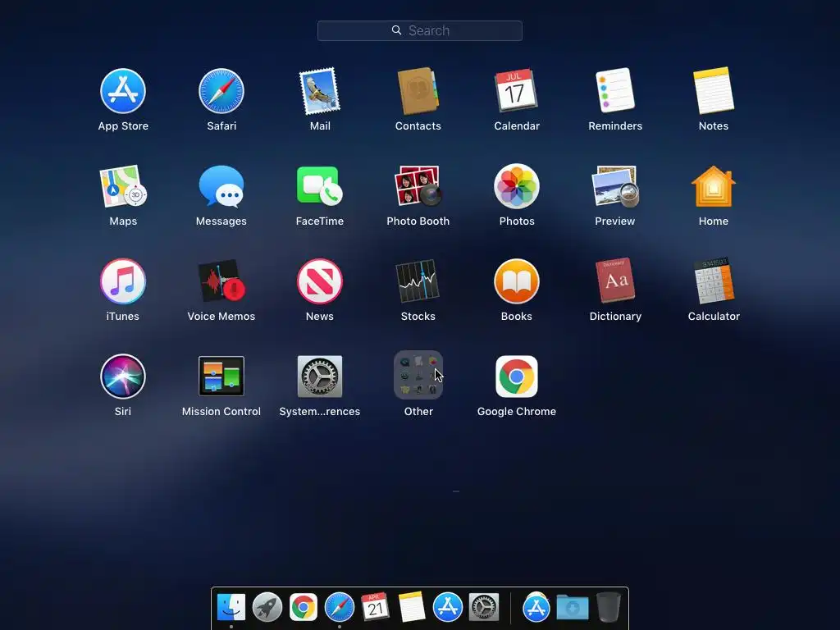
Task: Click the Chrome icon in the Dock
Action: pos(304,608)
